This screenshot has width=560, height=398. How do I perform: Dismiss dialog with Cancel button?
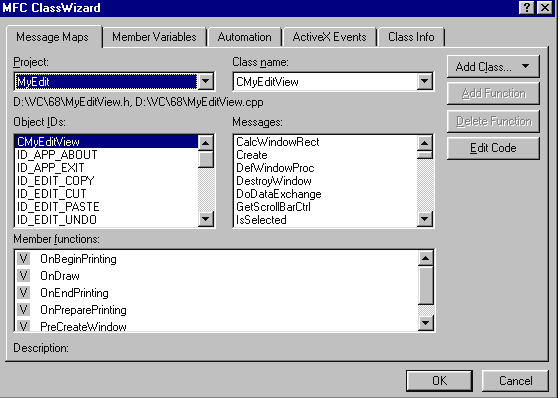coord(515,380)
